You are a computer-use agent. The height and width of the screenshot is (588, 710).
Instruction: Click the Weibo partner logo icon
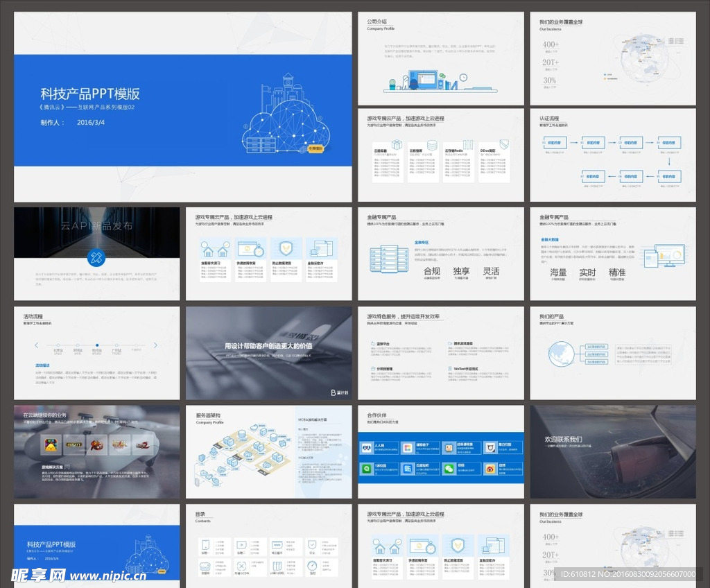pyautogui.click(x=490, y=469)
